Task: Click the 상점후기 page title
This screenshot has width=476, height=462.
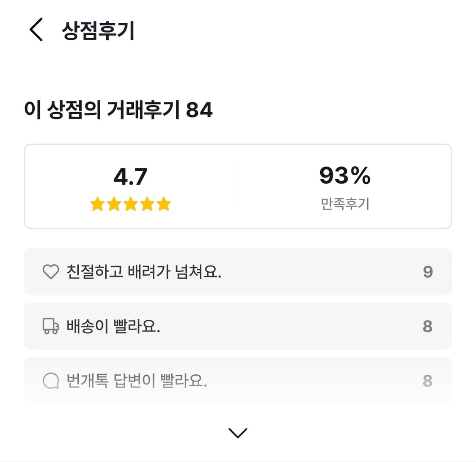Action: (98, 31)
